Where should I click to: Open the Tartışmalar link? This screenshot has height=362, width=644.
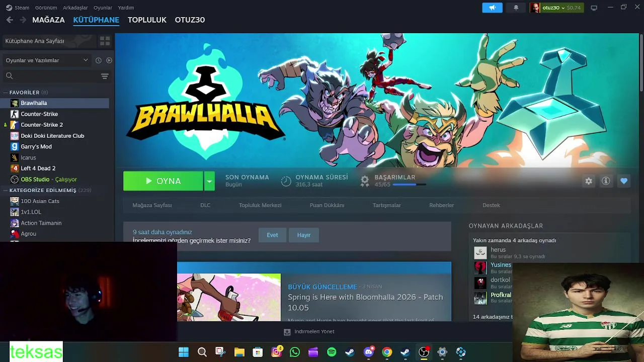tap(387, 205)
